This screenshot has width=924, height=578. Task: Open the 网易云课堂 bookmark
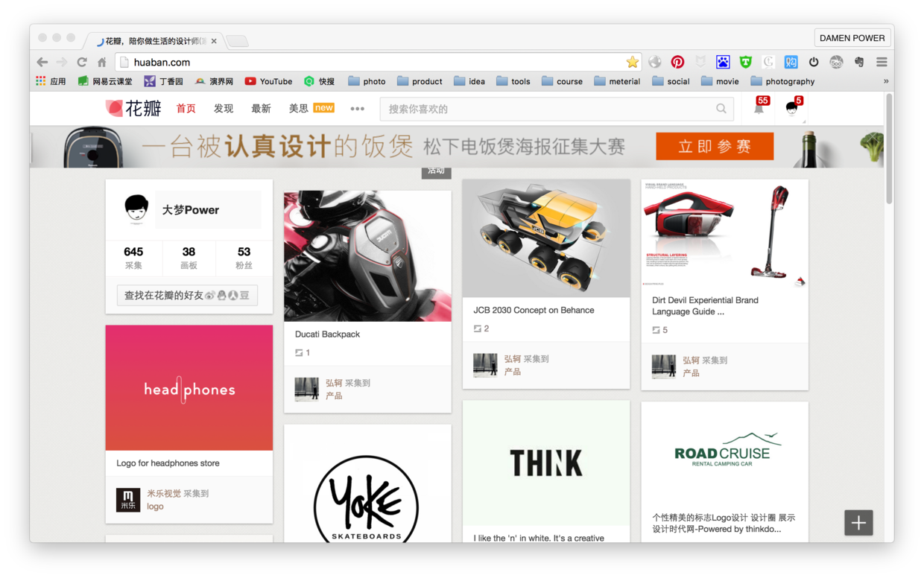[105, 81]
